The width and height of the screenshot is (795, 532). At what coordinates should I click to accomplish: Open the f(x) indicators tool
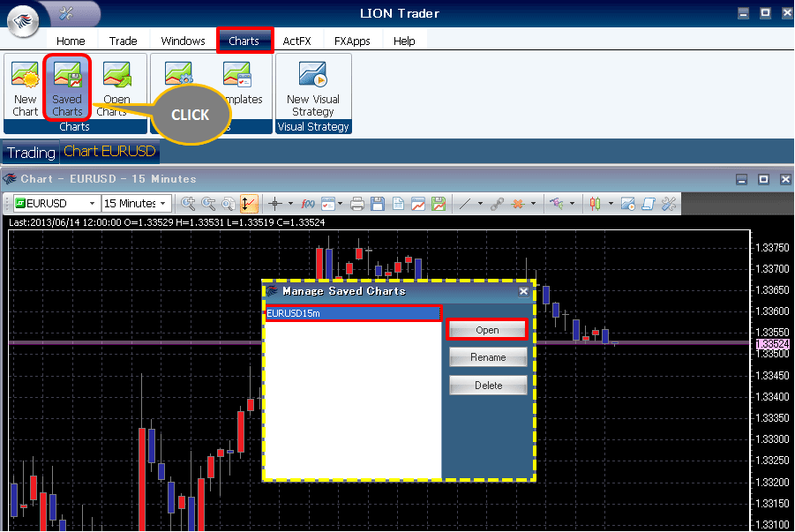(308, 204)
